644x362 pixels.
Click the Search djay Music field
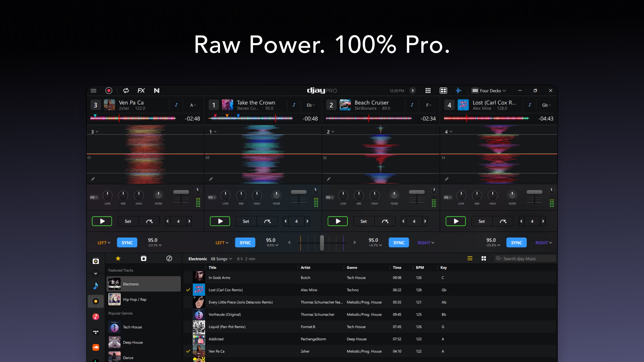525,259
